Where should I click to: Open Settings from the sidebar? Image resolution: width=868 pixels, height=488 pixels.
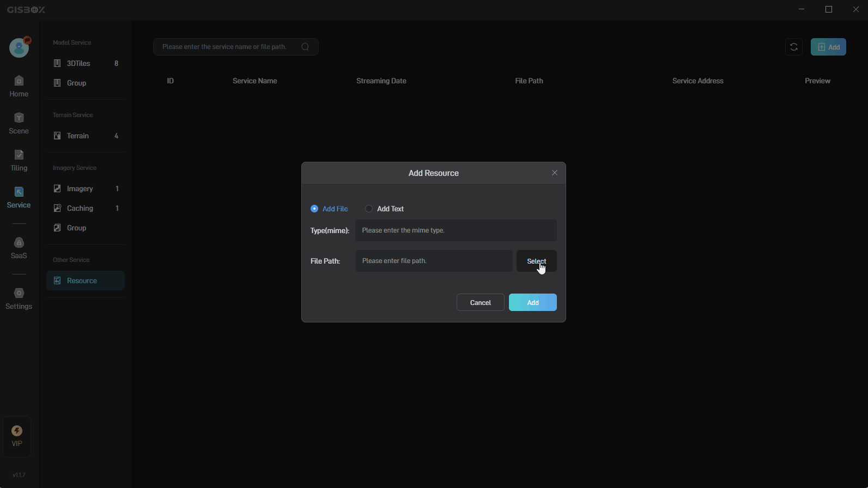[x=19, y=299]
